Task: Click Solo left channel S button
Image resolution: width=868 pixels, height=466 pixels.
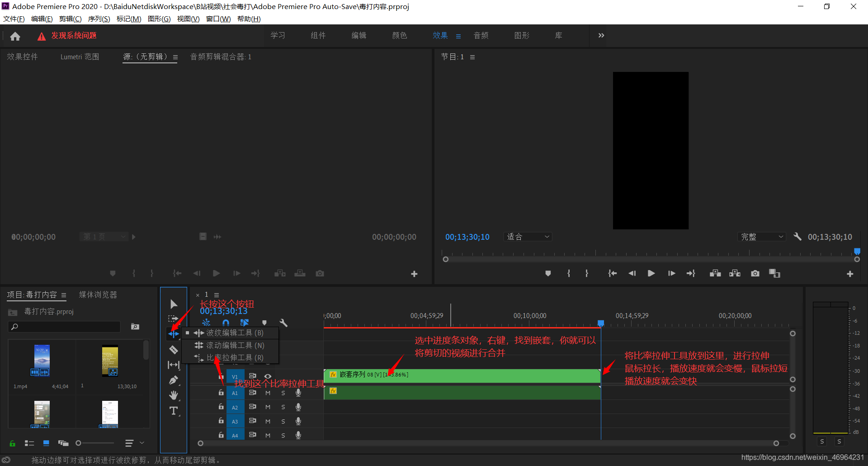Action: [822, 442]
